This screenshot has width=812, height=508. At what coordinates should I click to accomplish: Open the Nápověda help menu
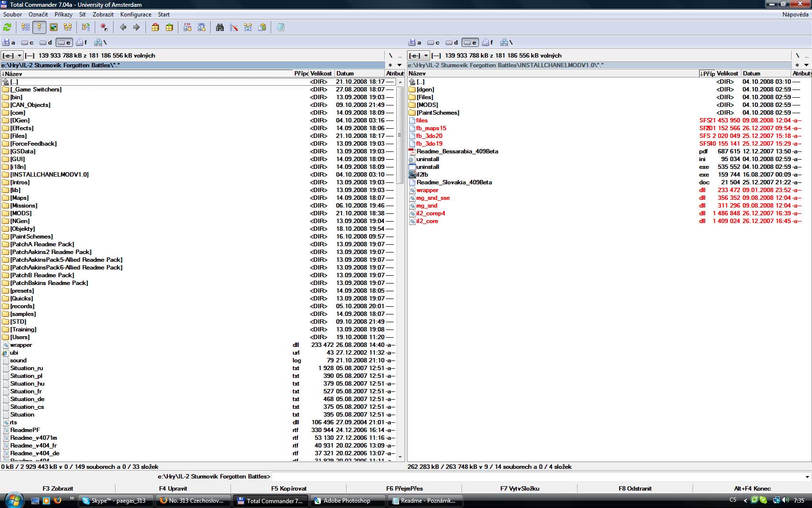[795, 15]
